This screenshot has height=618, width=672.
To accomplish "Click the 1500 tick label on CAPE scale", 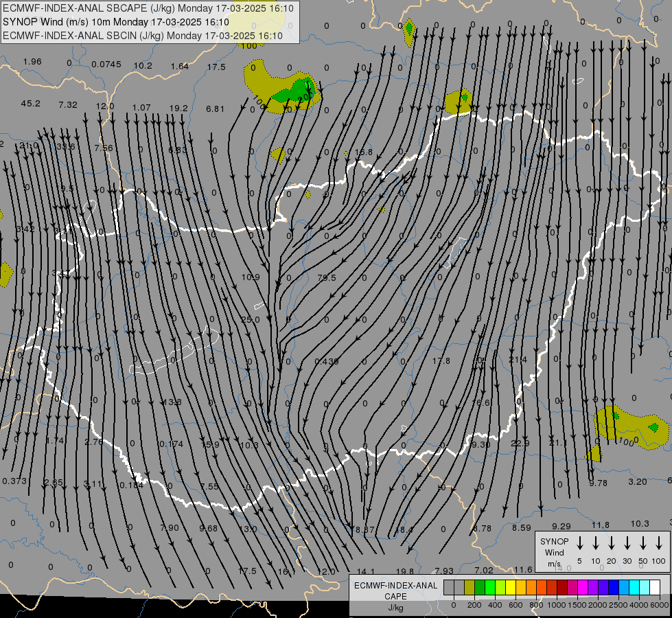I will 577,605.
